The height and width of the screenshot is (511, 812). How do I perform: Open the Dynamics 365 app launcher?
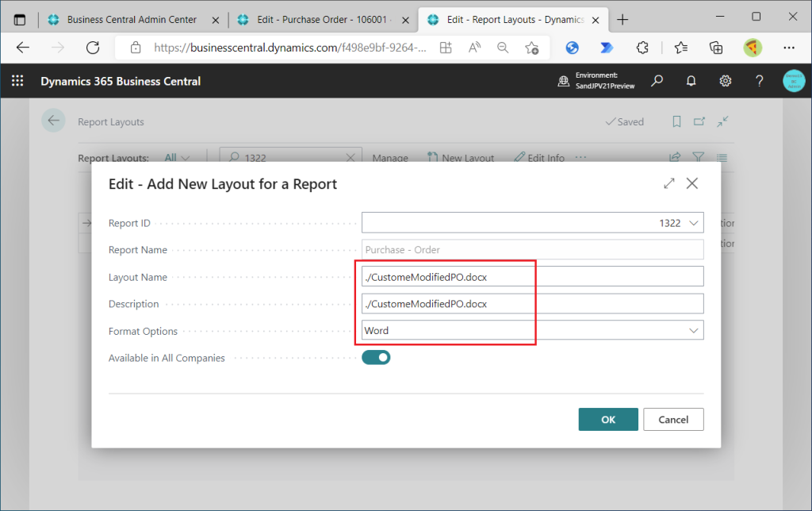[17, 81]
